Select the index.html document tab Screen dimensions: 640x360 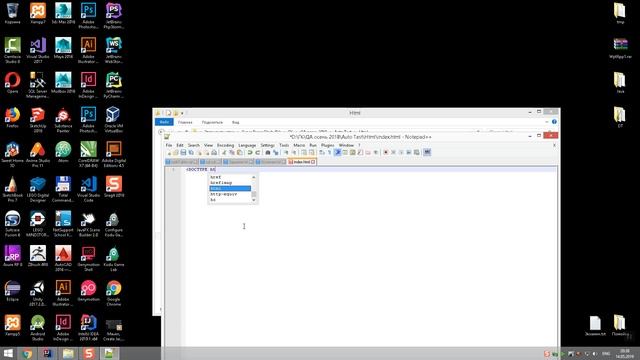click(x=302, y=162)
